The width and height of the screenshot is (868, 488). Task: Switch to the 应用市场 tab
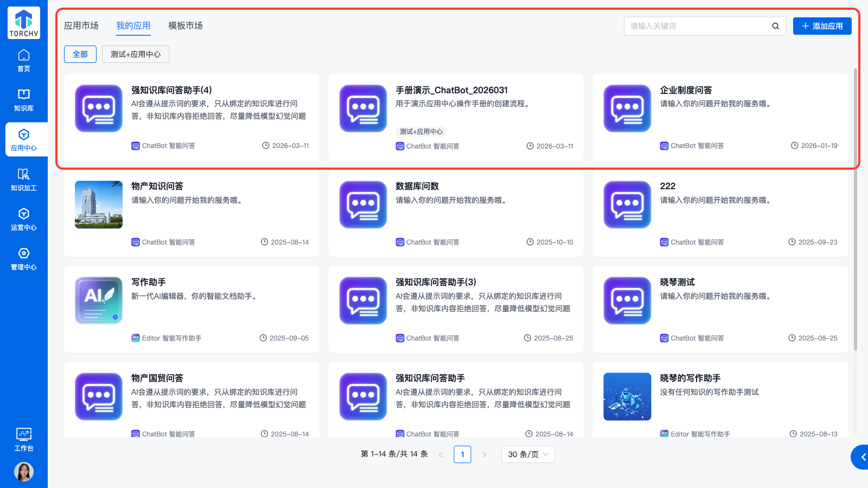pyautogui.click(x=81, y=25)
